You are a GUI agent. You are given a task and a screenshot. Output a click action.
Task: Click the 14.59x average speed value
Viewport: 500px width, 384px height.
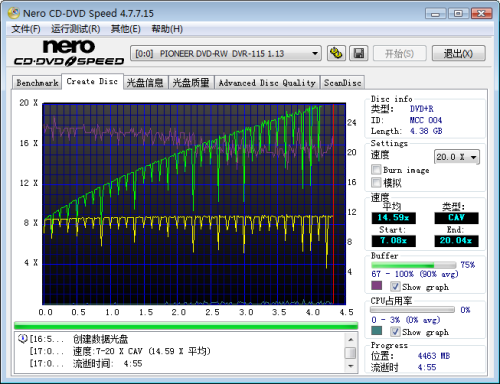click(x=393, y=218)
